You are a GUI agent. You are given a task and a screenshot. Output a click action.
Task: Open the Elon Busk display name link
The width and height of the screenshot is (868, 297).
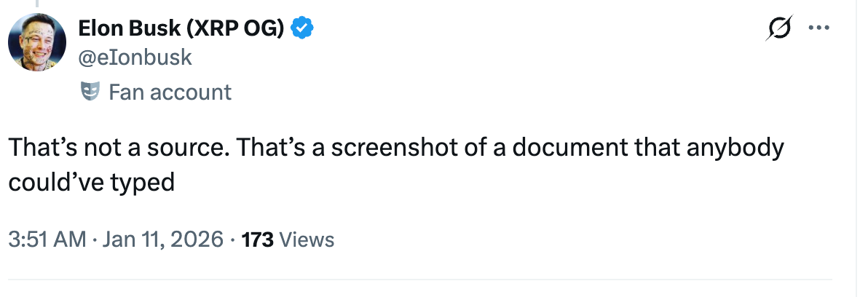[x=131, y=28]
